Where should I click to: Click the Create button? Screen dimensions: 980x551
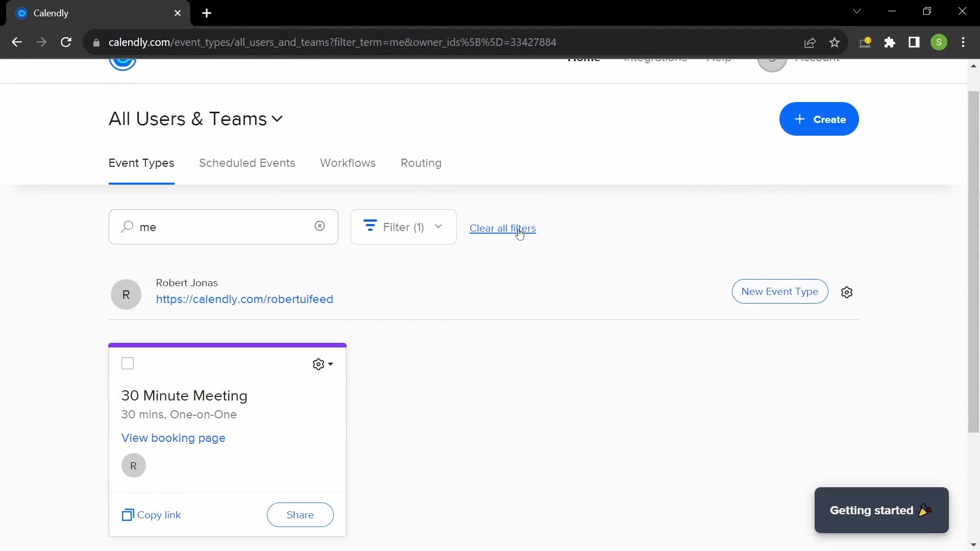point(819,119)
